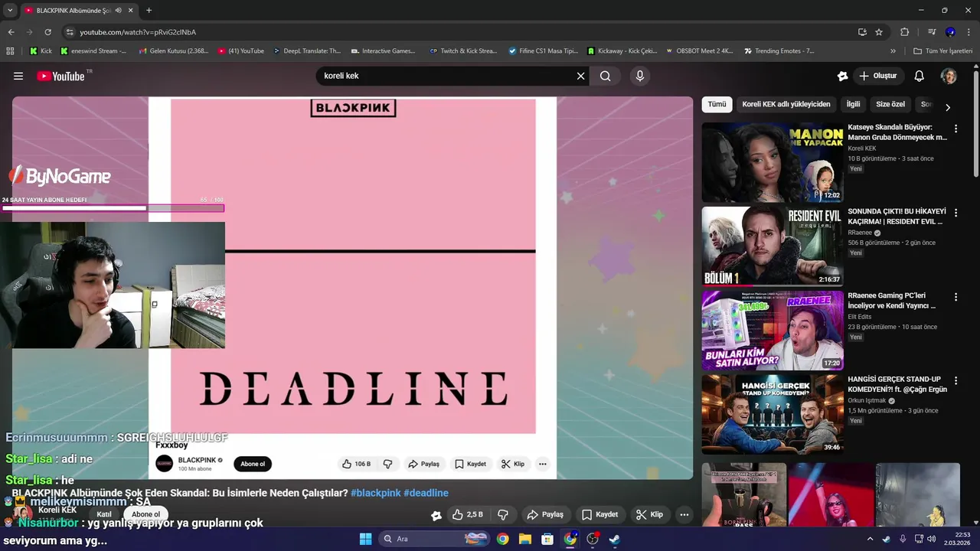
Task: Click the sparkle icon beside the like button
Action: tap(436, 515)
